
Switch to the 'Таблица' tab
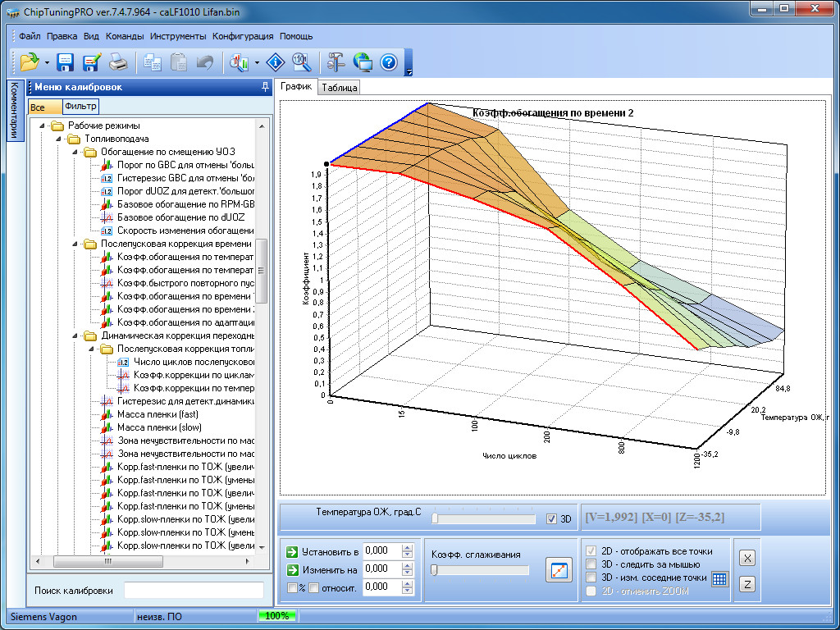tap(339, 88)
